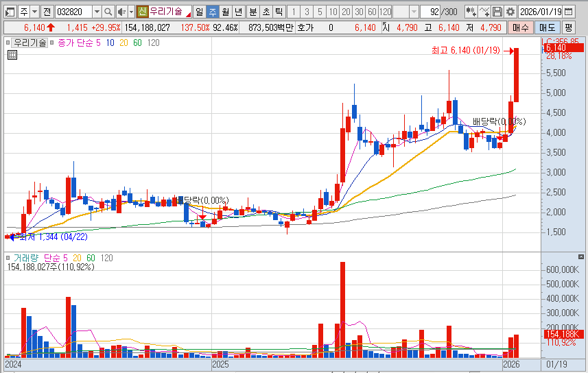
Task: Select the 년 yearly period
Action: pyautogui.click(x=238, y=12)
